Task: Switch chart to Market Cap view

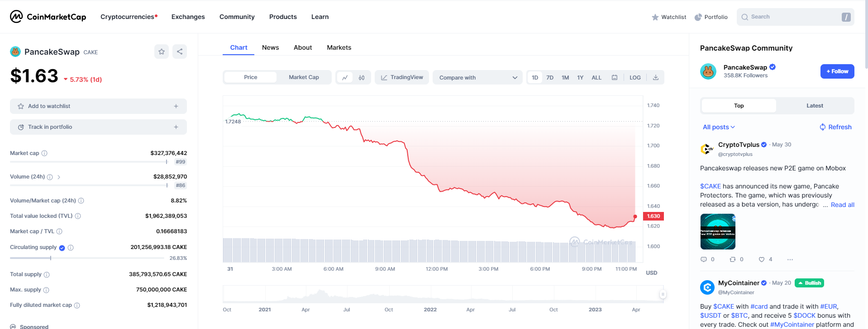Action: tap(304, 77)
